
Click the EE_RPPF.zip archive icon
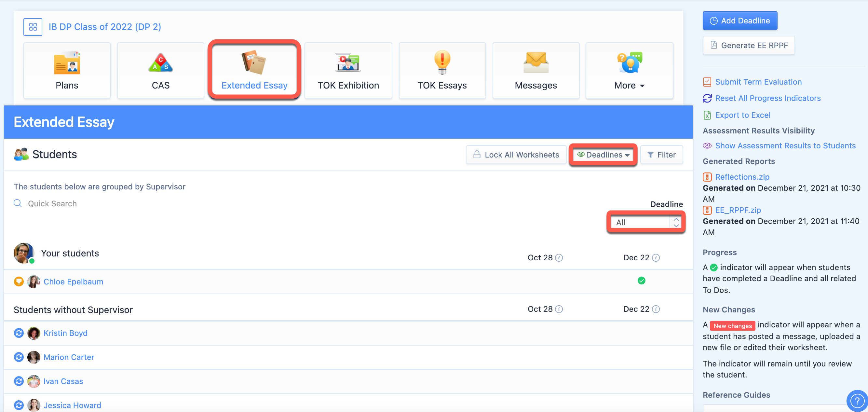coord(707,210)
